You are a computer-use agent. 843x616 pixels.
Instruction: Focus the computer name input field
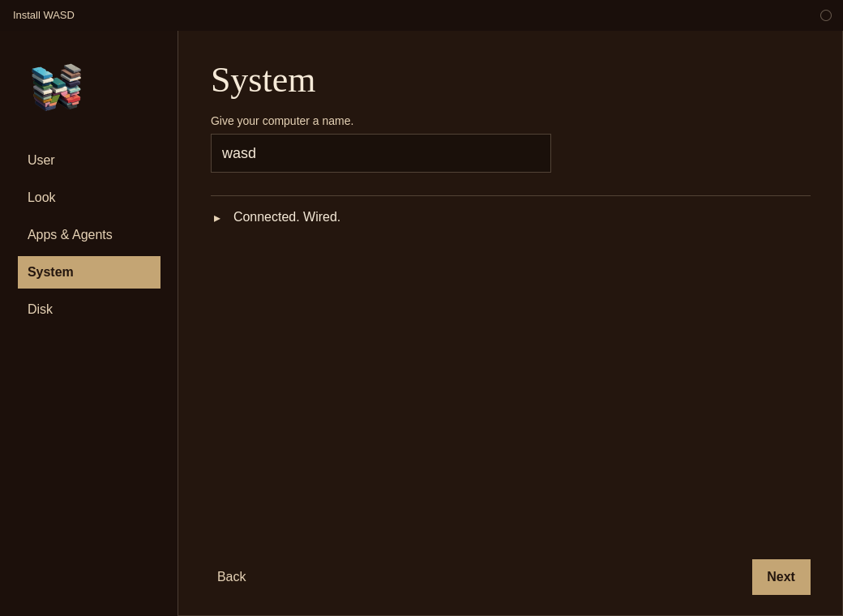381,153
